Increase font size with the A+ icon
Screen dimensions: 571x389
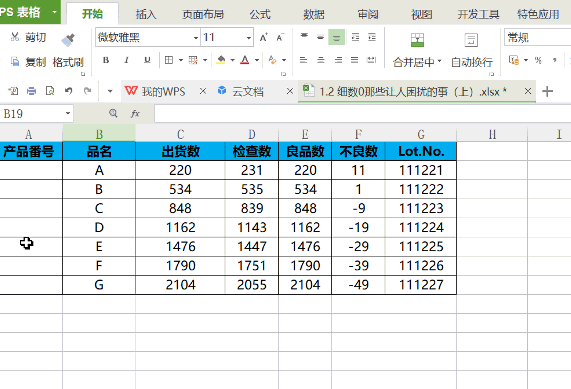pyautogui.click(x=264, y=37)
